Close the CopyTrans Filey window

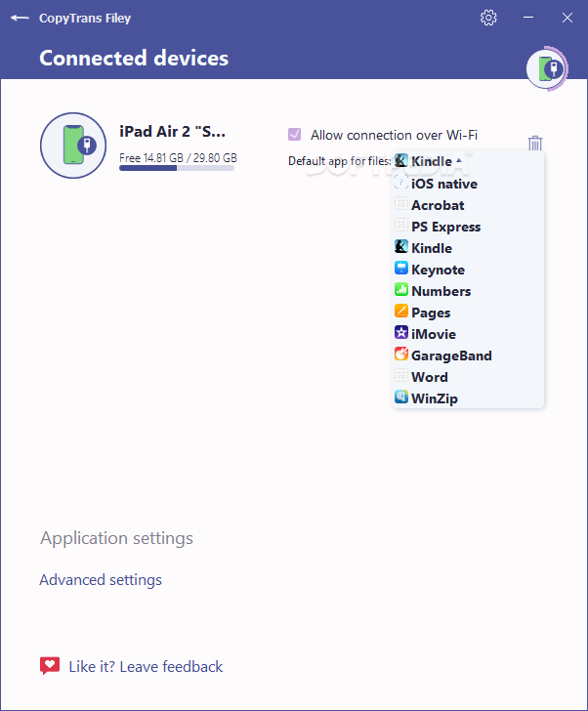click(567, 18)
